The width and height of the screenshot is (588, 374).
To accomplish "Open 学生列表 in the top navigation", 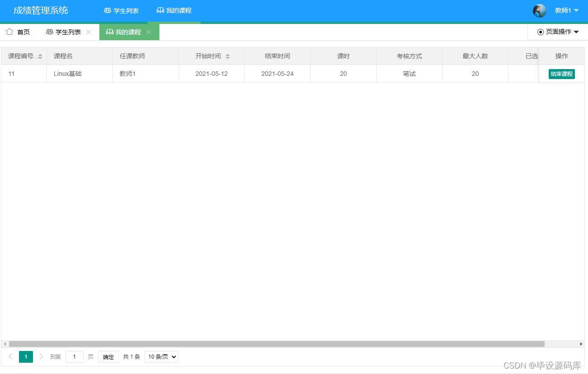I will click(x=121, y=10).
